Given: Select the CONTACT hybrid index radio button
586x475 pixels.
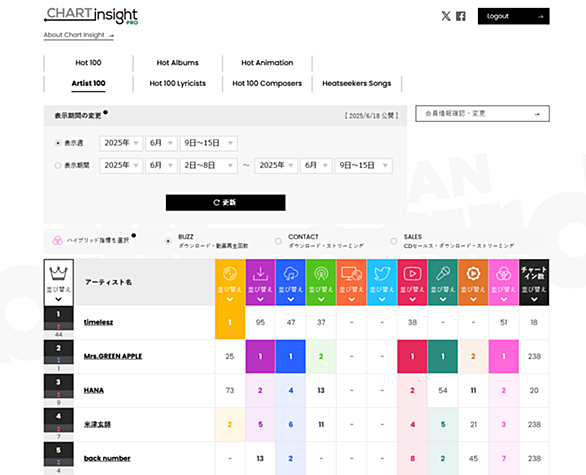Looking at the screenshot, I should point(278,241).
